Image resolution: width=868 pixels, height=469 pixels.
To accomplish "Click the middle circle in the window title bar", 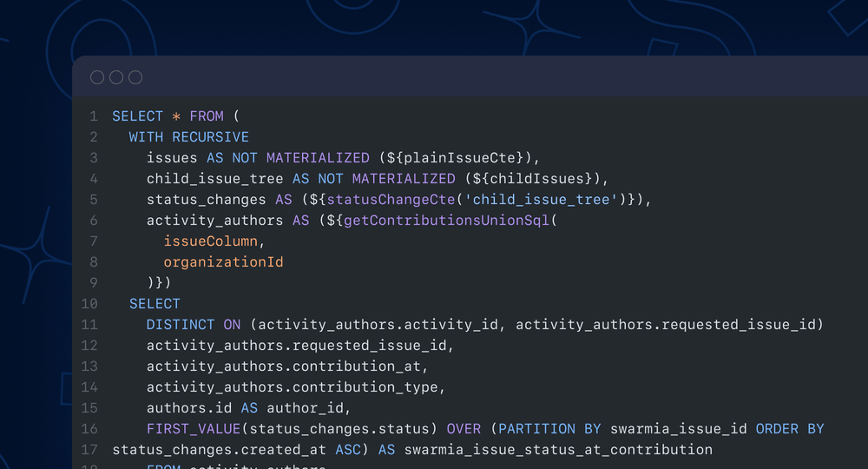I will [x=116, y=77].
